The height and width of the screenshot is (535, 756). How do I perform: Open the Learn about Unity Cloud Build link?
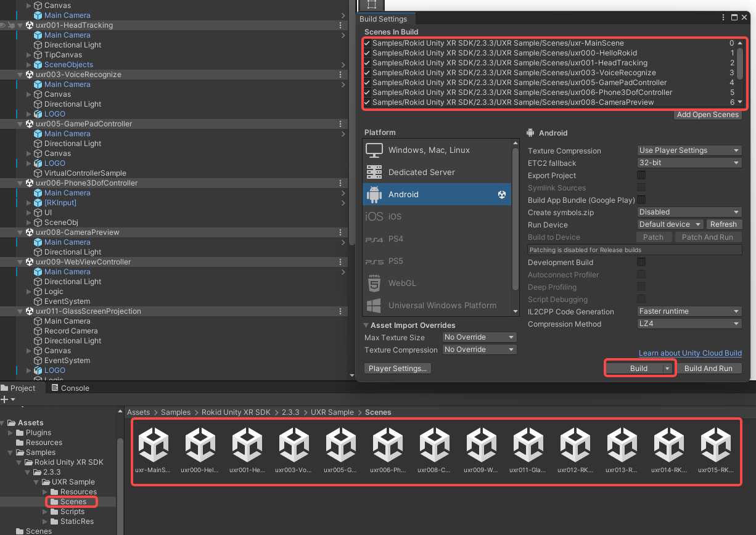click(x=690, y=353)
